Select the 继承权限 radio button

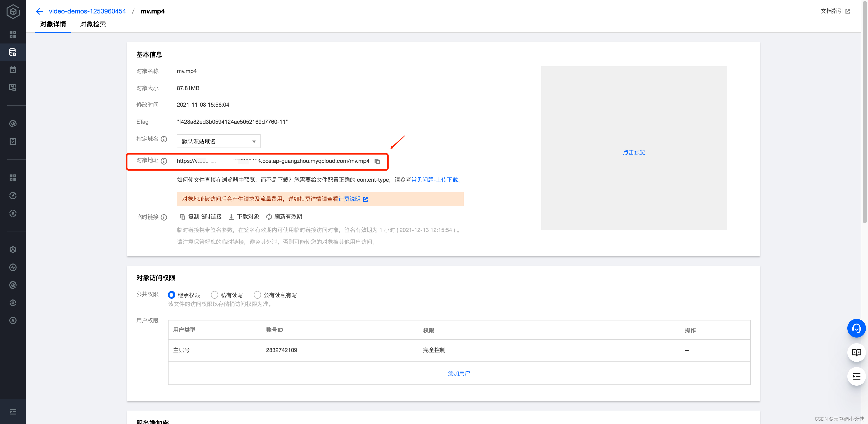[x=172, y=295]
